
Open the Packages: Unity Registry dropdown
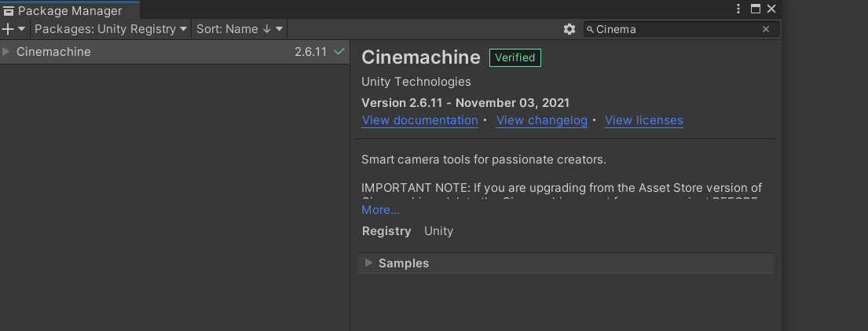(x=111, y=29)
